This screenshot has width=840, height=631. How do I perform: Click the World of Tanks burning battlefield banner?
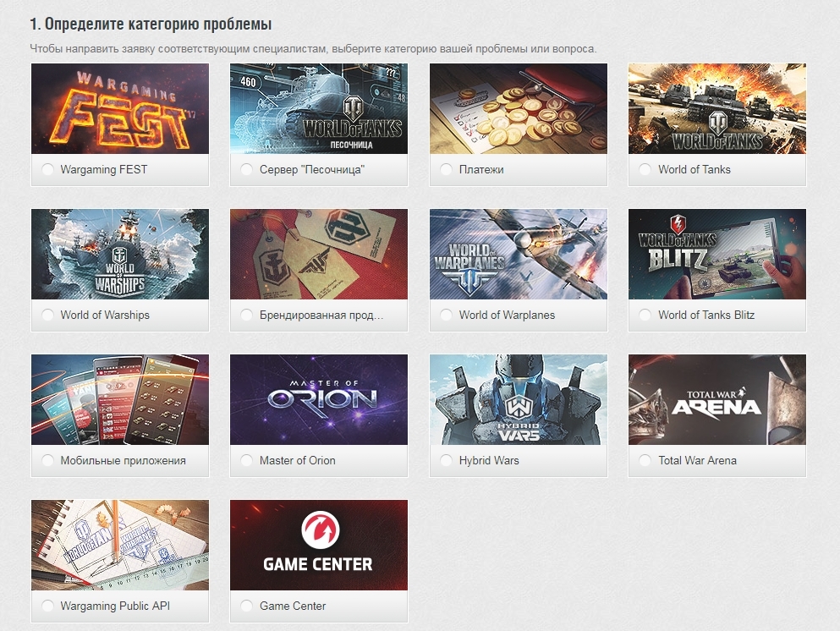717,109
